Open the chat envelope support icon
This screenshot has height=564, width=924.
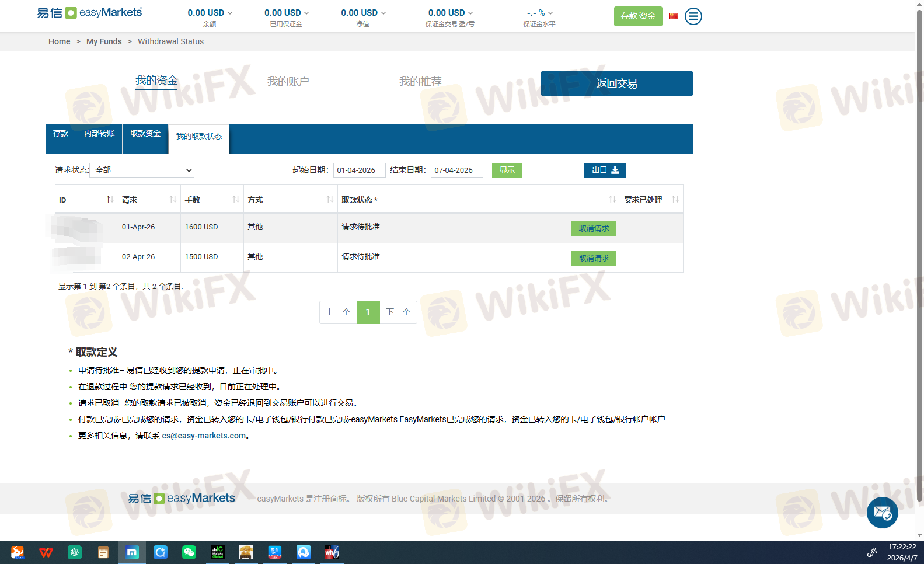(883, 513)
